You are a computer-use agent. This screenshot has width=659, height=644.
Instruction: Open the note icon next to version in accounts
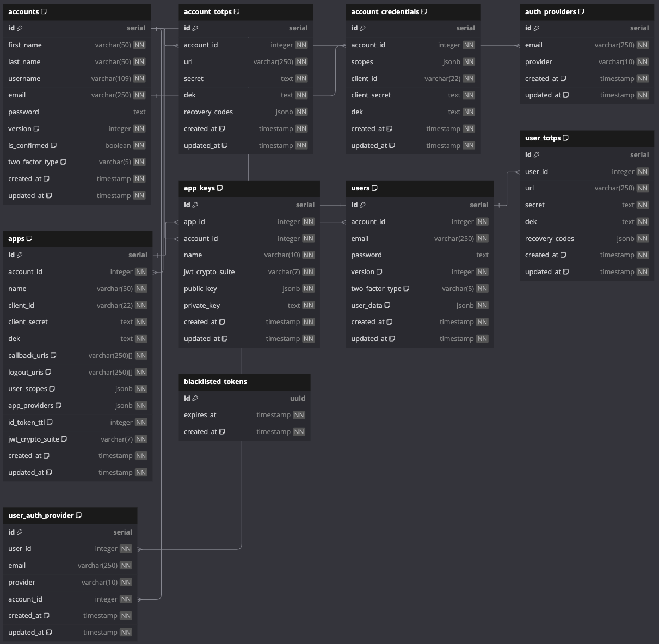(x=36, y=129)
